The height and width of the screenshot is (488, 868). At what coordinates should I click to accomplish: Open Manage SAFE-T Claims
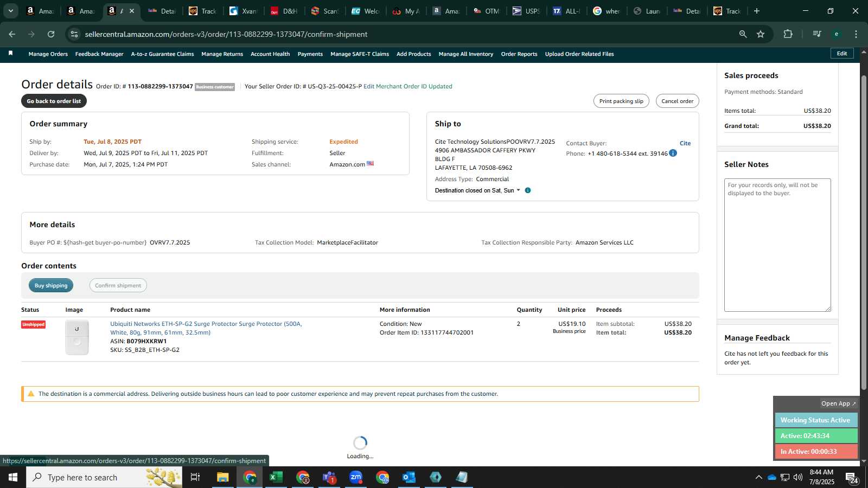[360, 54]
